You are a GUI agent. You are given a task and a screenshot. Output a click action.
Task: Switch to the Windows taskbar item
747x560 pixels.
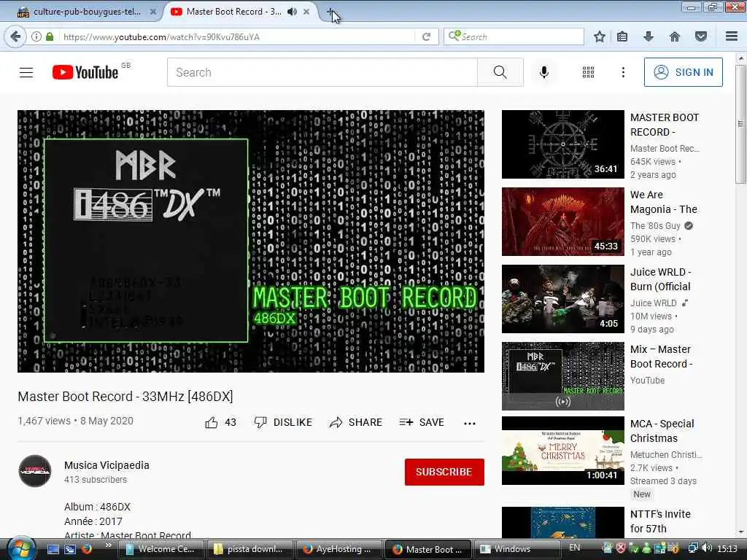(x=517, y=549)
